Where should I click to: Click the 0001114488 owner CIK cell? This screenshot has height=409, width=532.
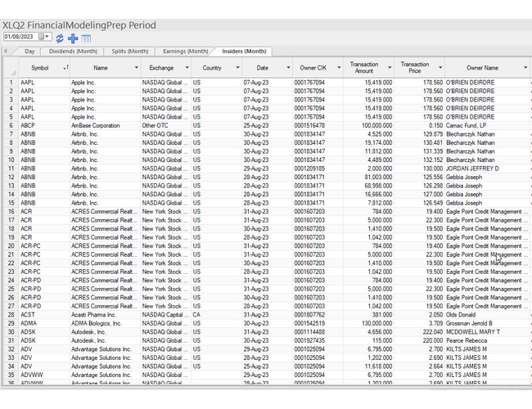pos(318,332)
